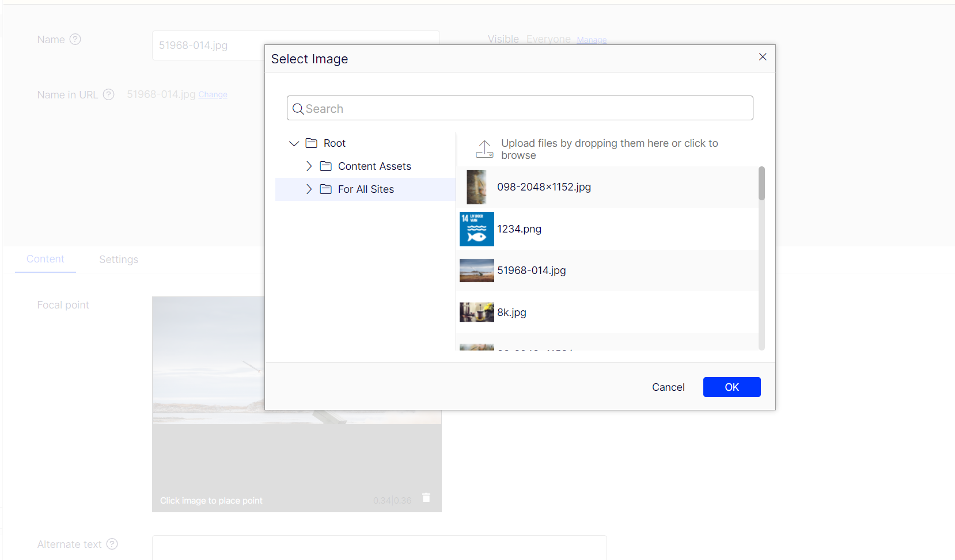
Task: Click the Root folder icon
Action: [312, 143]
